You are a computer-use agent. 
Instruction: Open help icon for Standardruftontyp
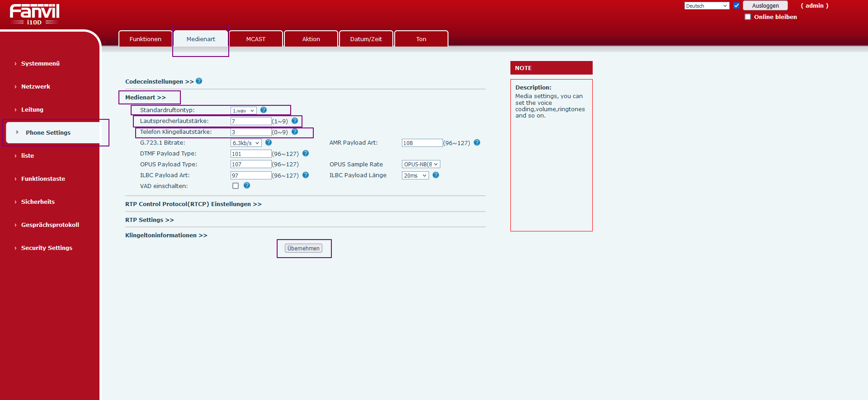[x=264, y=110]
